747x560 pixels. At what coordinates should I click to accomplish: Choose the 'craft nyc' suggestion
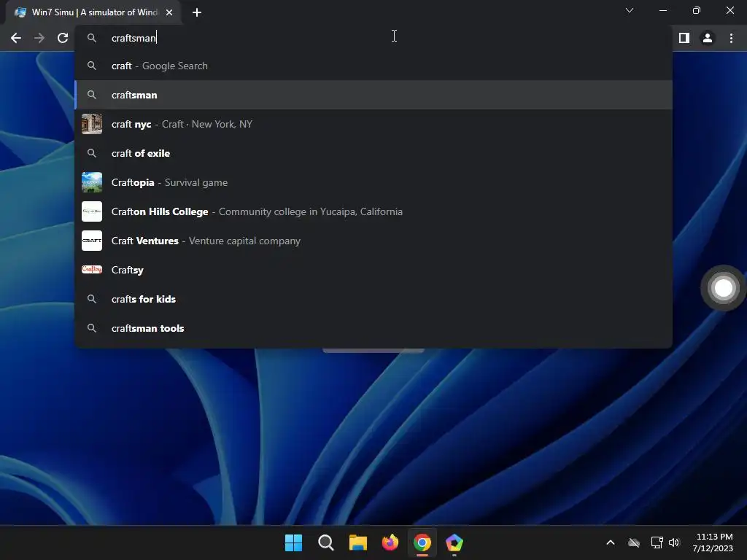pos(373,124)
